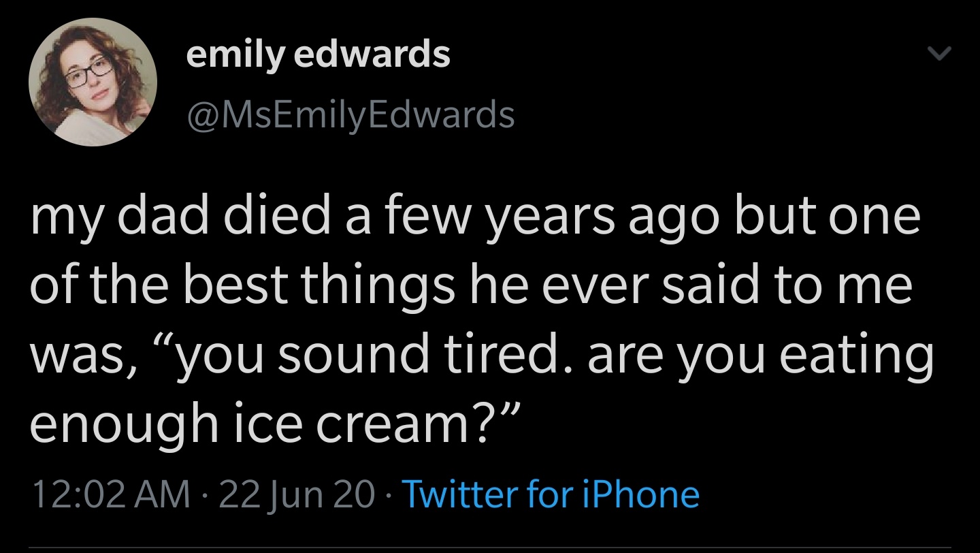Open the Twitter for iPhone source link
This screenshot has width=980, height=553.
click(551, 494)
